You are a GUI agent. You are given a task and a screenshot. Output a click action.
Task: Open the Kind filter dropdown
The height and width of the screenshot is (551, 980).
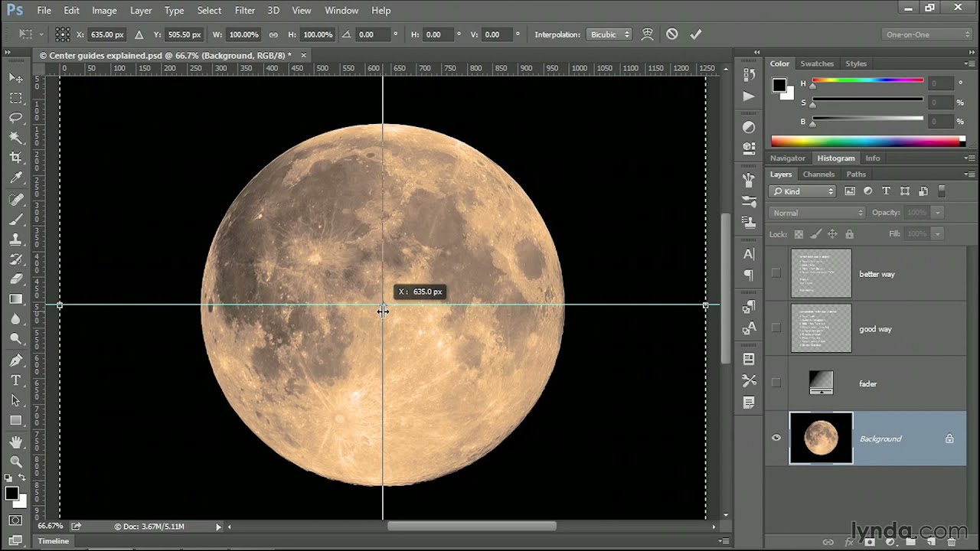(x=802, y=191)
